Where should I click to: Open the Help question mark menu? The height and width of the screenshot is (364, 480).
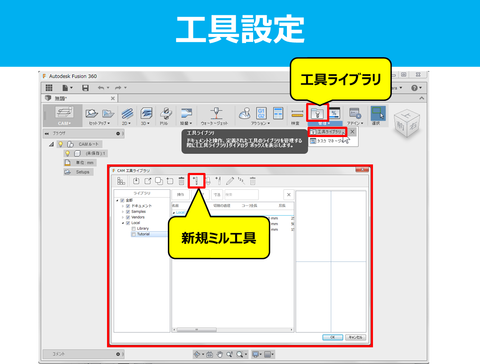[416, 88]
